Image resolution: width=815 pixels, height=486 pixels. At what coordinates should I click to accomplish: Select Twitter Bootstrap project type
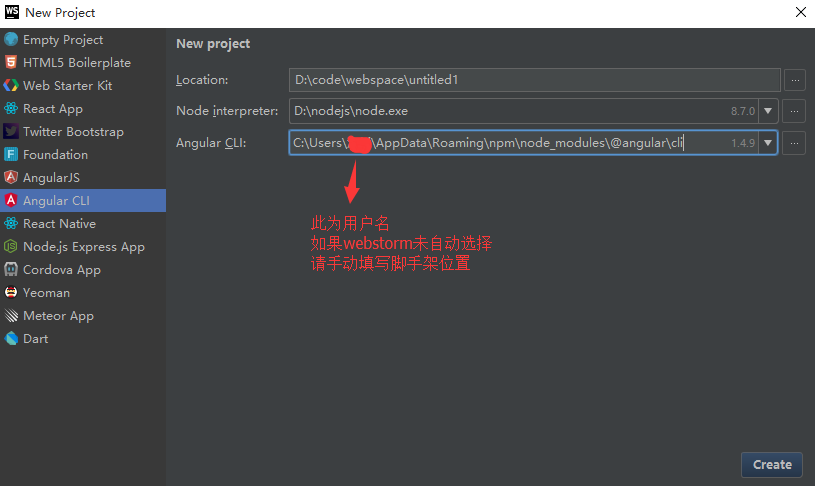(83, 132)
